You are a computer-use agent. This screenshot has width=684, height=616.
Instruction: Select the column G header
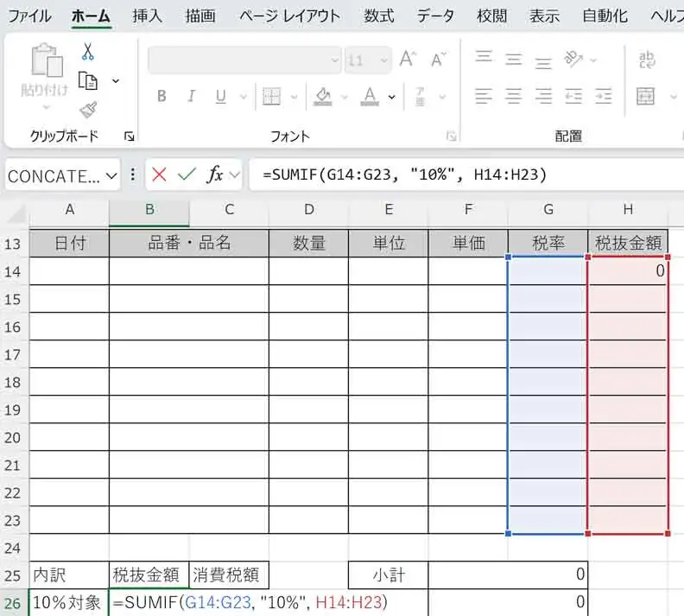coord(548,210)
